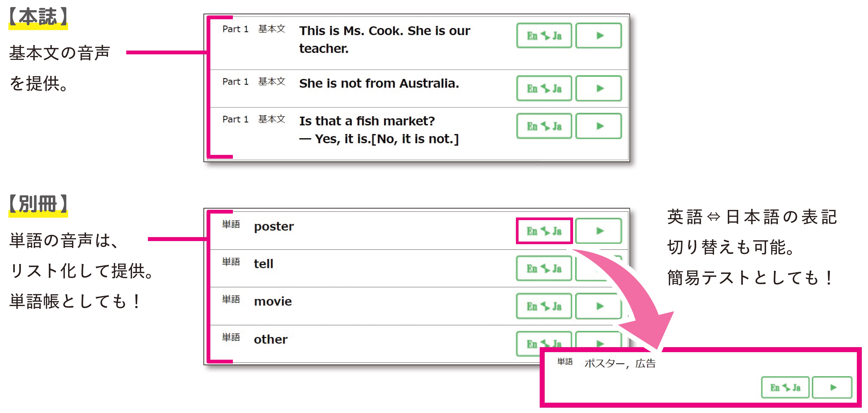
Task: Play audio for 'She is not from Australia'
Action: click(599, 88)
